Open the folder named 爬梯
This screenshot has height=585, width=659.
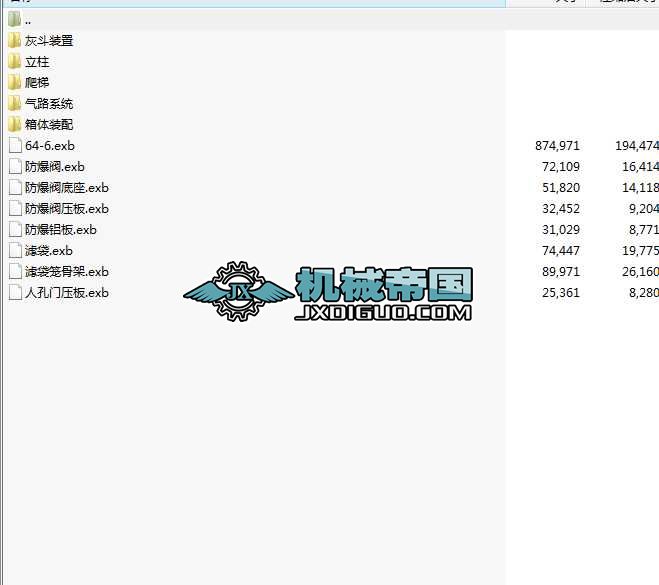coord(37,82)
